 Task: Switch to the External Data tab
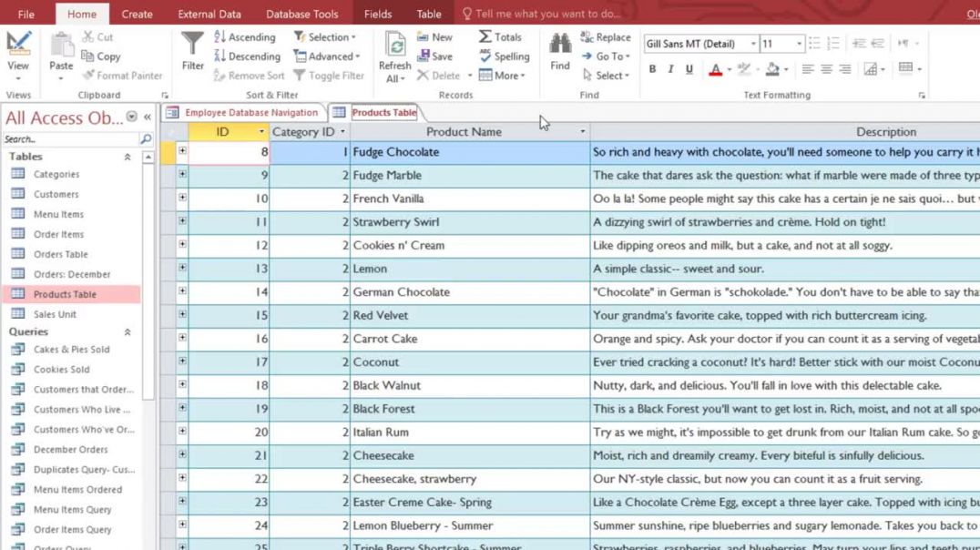coord(209,14)
